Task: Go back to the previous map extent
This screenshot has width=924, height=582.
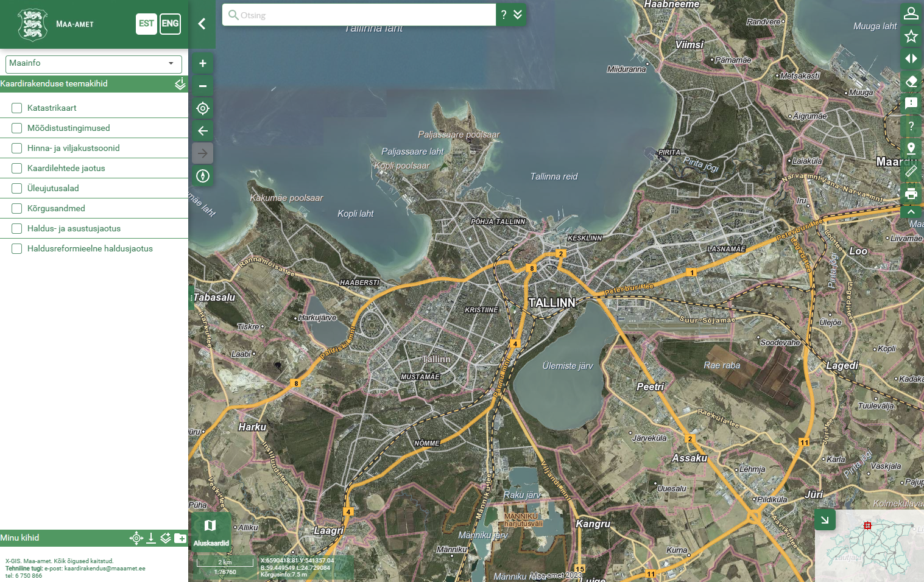Action: tap(203, 131)
